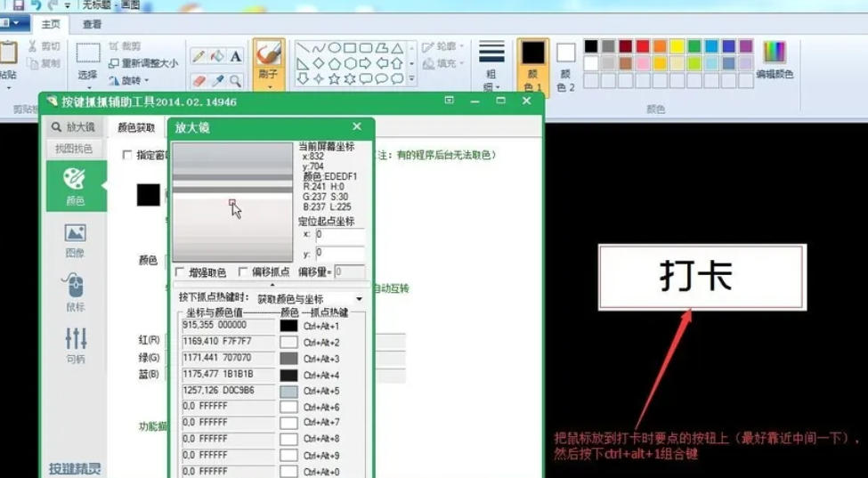Screen dimensions: 868x478
Task: Select the Color picker eyedropper tool
Action: [217, 81]
